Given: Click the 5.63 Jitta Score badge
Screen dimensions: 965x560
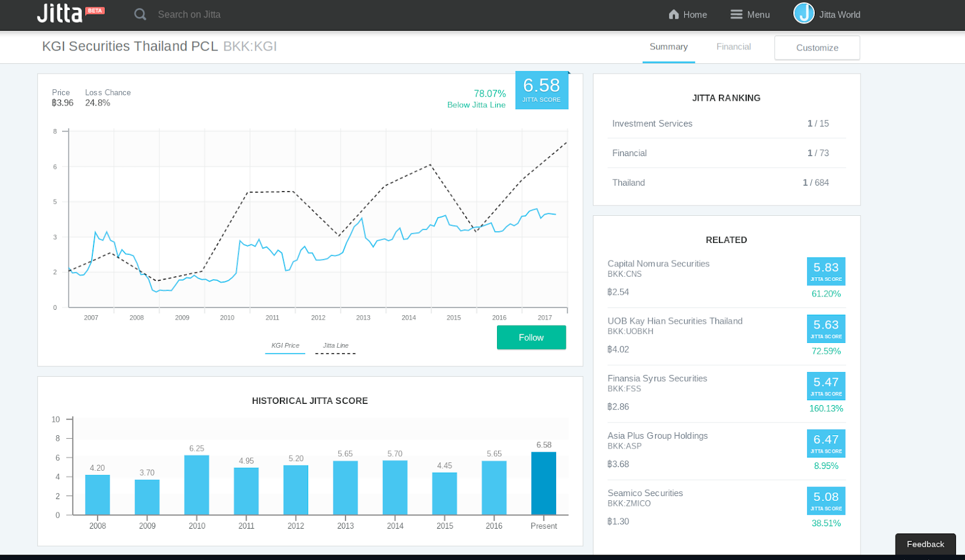Looking at the screenshot, I should pyautogui.click(x=826, y=329).
